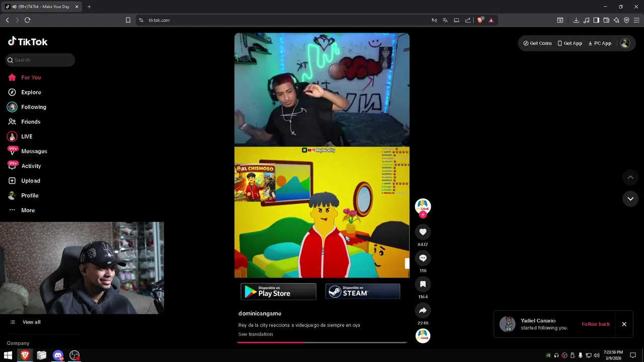Follow dominicangame with the red plus badge
Screen dimensions: 644x362
[x=423, y=215]
